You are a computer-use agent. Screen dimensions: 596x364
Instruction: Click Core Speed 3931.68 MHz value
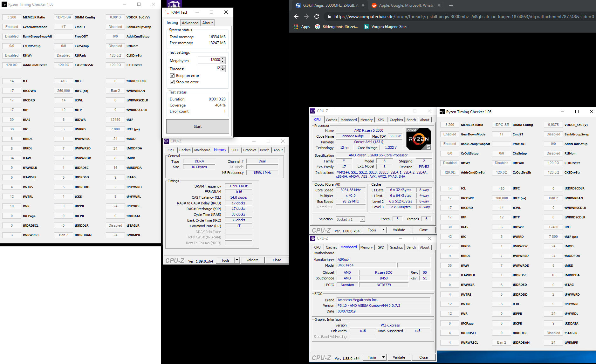coord(351,190)
